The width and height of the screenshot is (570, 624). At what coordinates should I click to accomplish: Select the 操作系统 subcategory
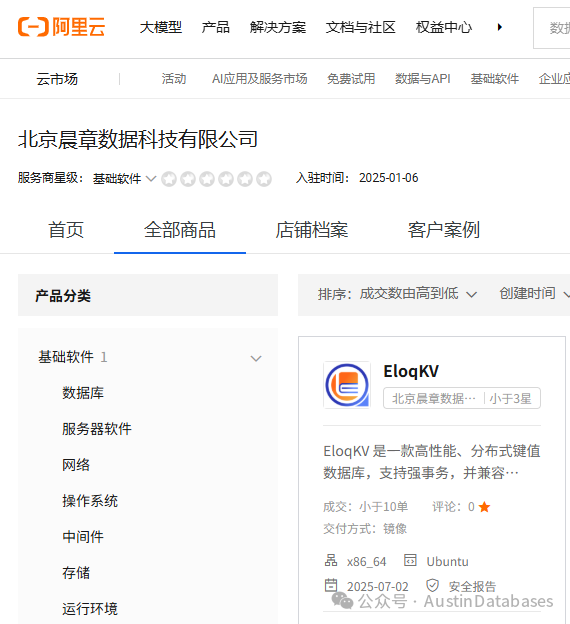[90, 501]
